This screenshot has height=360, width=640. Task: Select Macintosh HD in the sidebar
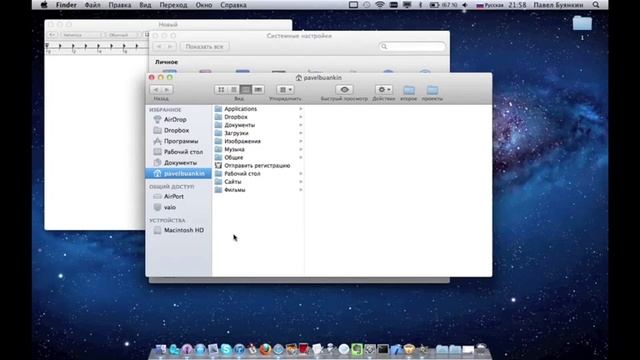click(x=178, y=230)
